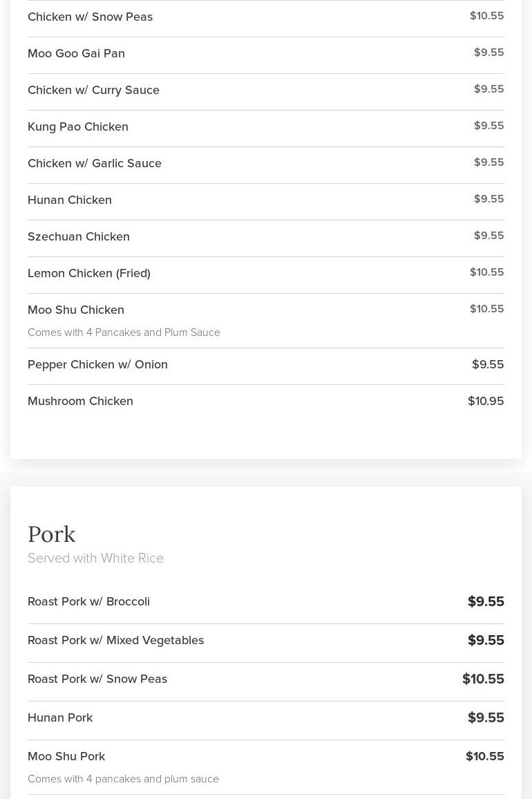Click the $10.55 Moo Shu Pork price

[x=484, y=756]
